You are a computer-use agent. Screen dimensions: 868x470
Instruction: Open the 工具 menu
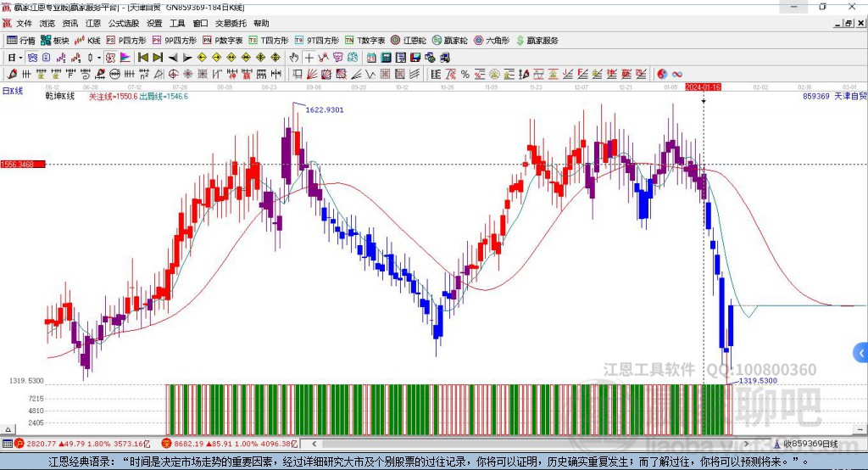[177, 23]
